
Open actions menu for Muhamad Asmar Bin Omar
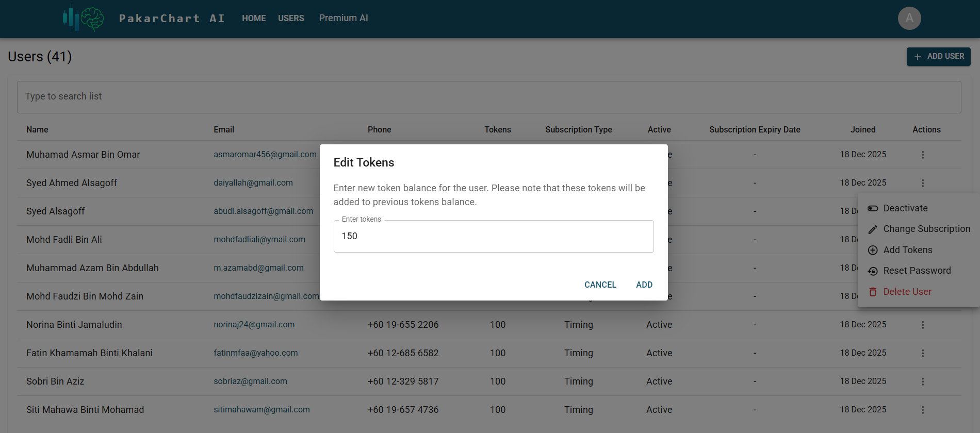922,155
